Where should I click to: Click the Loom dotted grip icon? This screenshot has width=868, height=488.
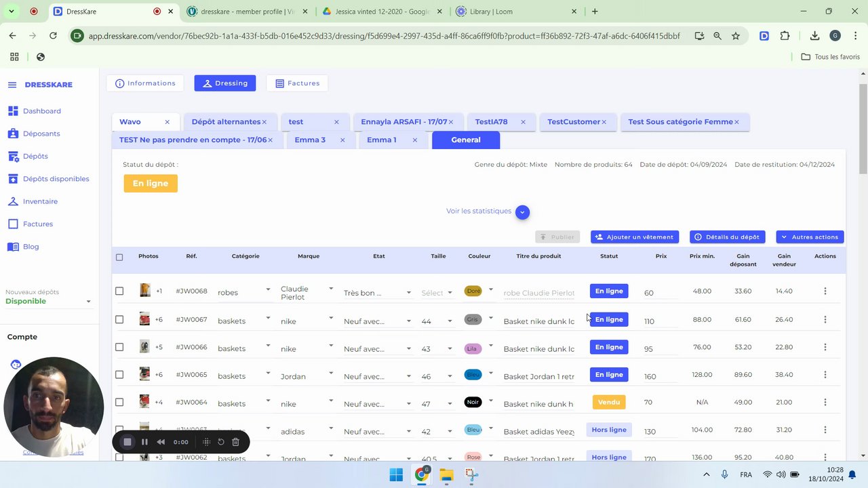[206, 442]
